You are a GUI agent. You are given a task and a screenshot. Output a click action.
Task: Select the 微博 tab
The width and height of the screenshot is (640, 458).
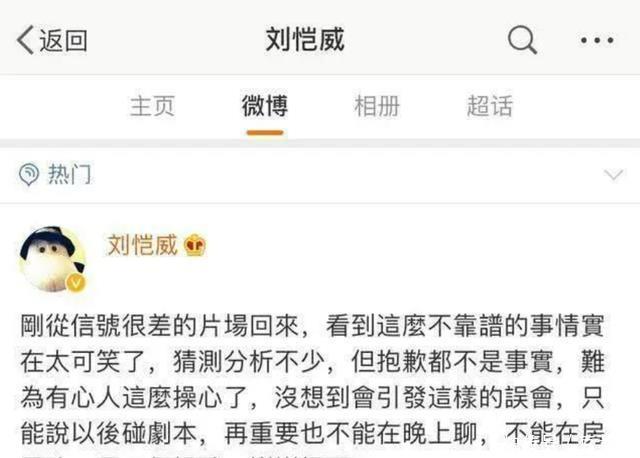click(265, 106)
